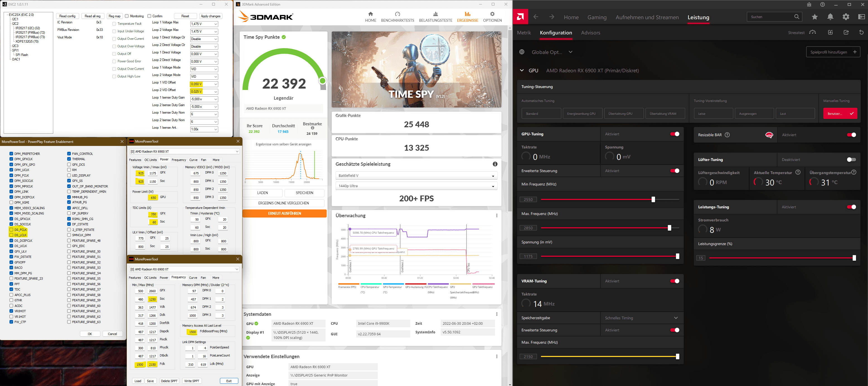The image size is (868, 386).
Task: Tick the Monitoring checkbox in EVC2
Action: pyautogui.click(x=127, y=16)
